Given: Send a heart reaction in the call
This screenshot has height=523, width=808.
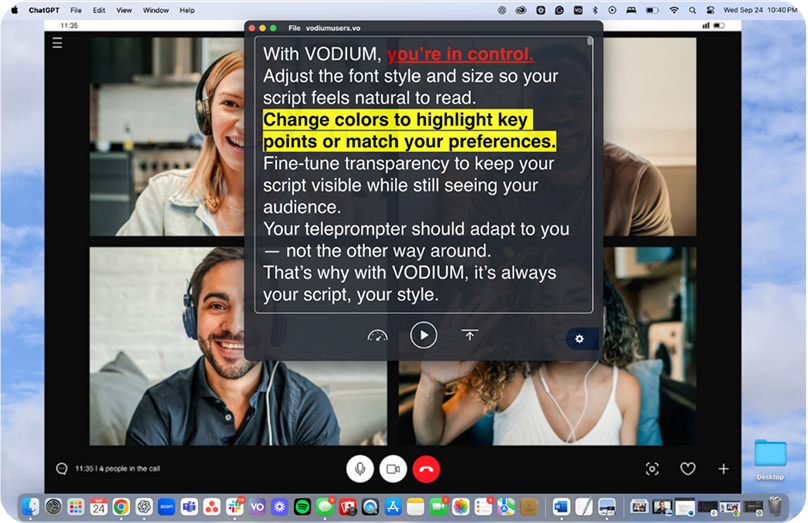Looking at the screenshot, I should (x=687, y=469).
